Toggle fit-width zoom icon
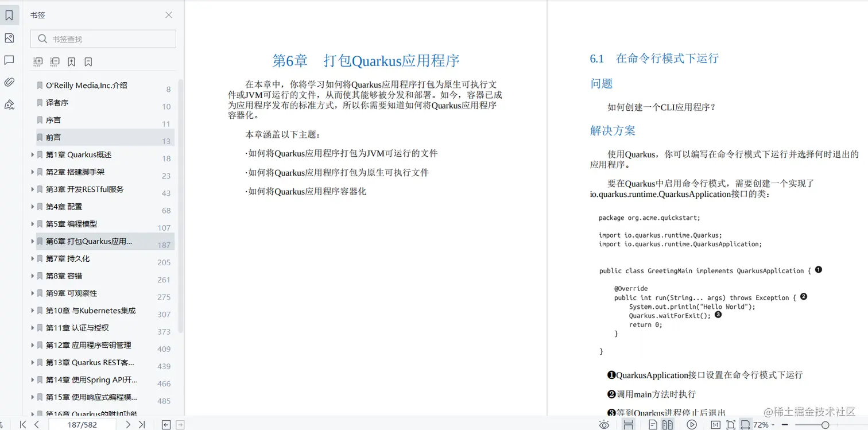Image resolution: width=868 pixels, height=430 pixels. tap(745, 425)
